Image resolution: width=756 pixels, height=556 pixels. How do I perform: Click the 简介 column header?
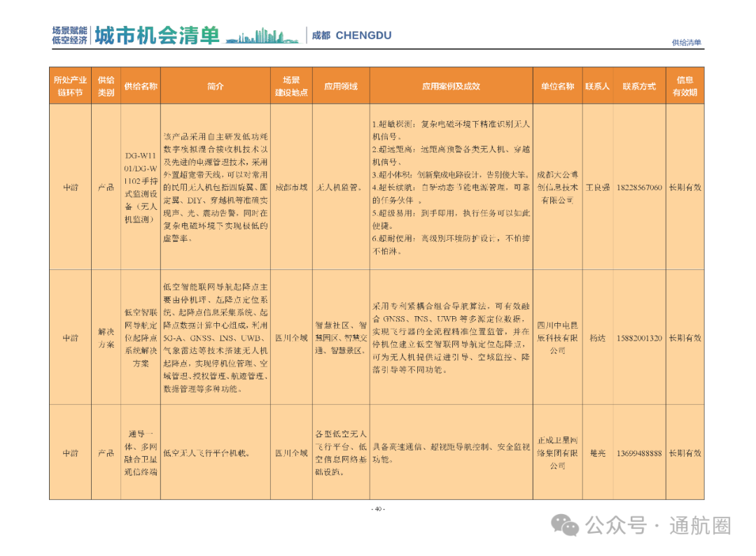(x=216, y=86)
